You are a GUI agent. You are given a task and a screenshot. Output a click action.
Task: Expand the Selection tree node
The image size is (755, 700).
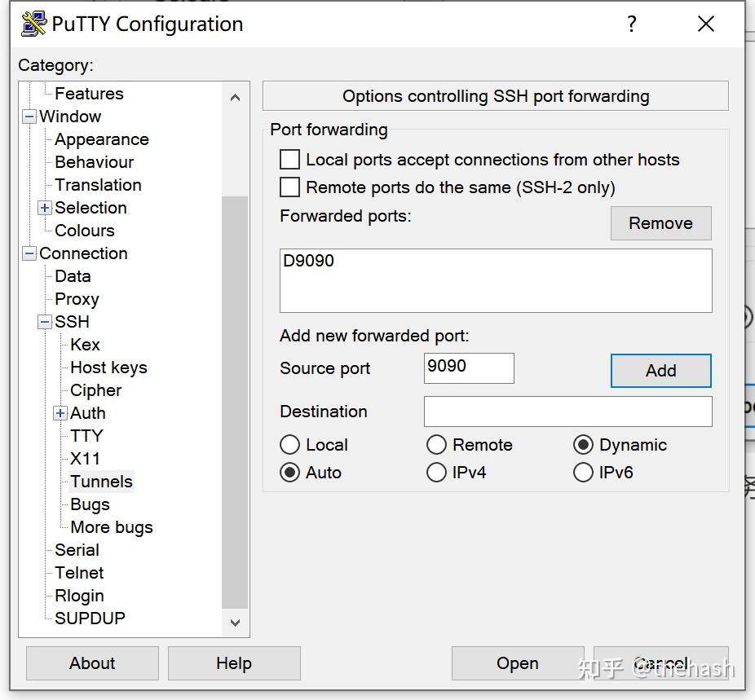click(45, 208)
